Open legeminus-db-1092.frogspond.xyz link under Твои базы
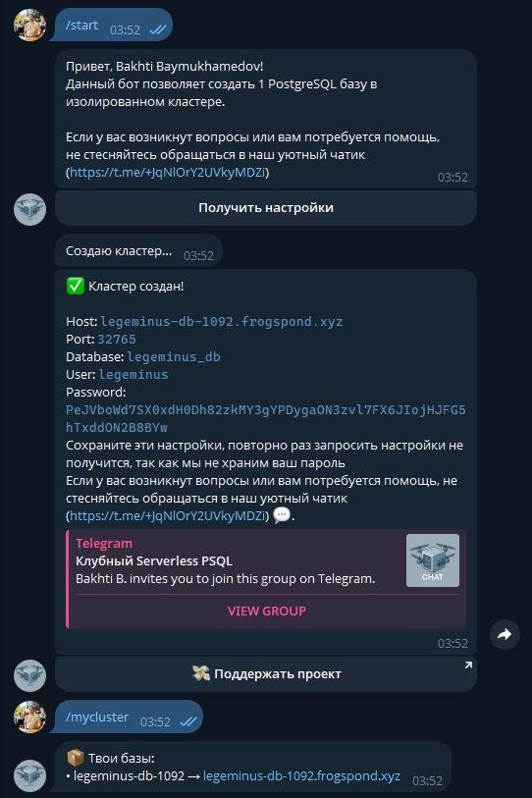 (301, 776)
